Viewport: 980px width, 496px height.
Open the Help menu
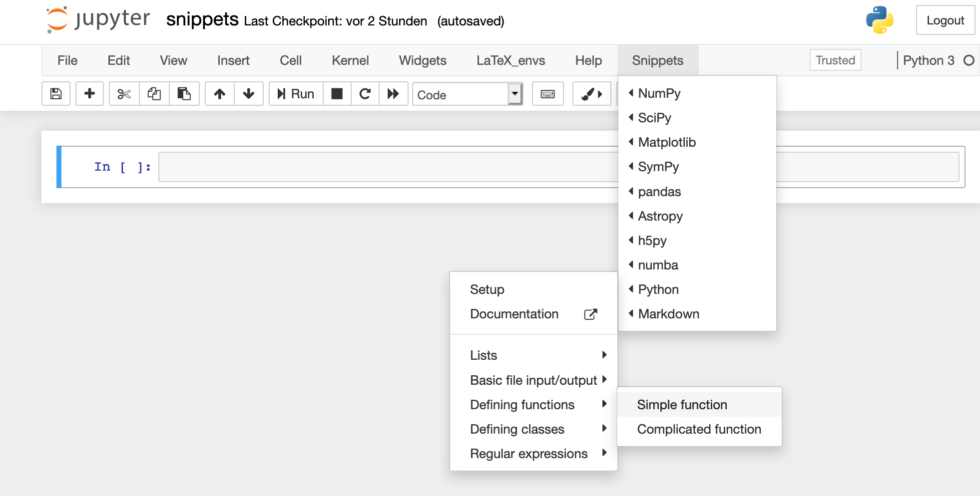click(x=588, y=60)
